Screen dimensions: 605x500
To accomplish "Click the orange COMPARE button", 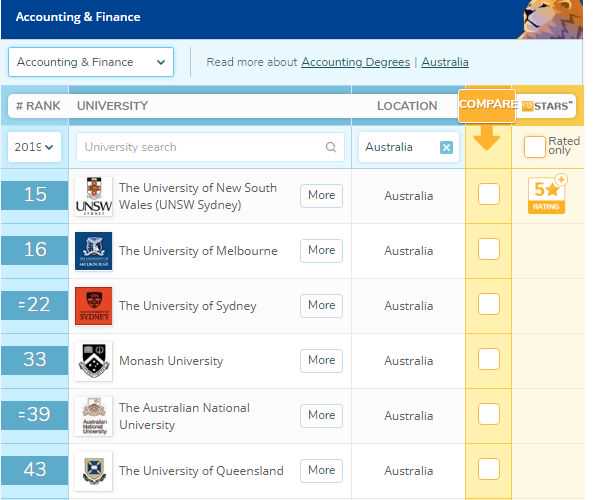I will (x=487, y=105).
